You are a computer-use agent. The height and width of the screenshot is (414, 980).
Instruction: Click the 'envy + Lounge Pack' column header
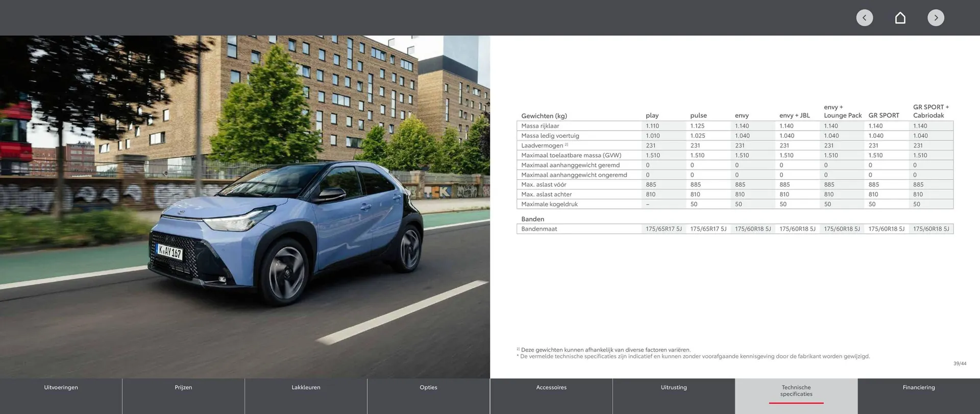click(x=843, y=111)
